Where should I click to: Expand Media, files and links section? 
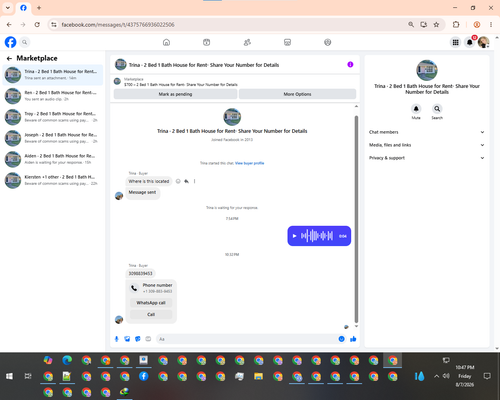click(427, 145)
